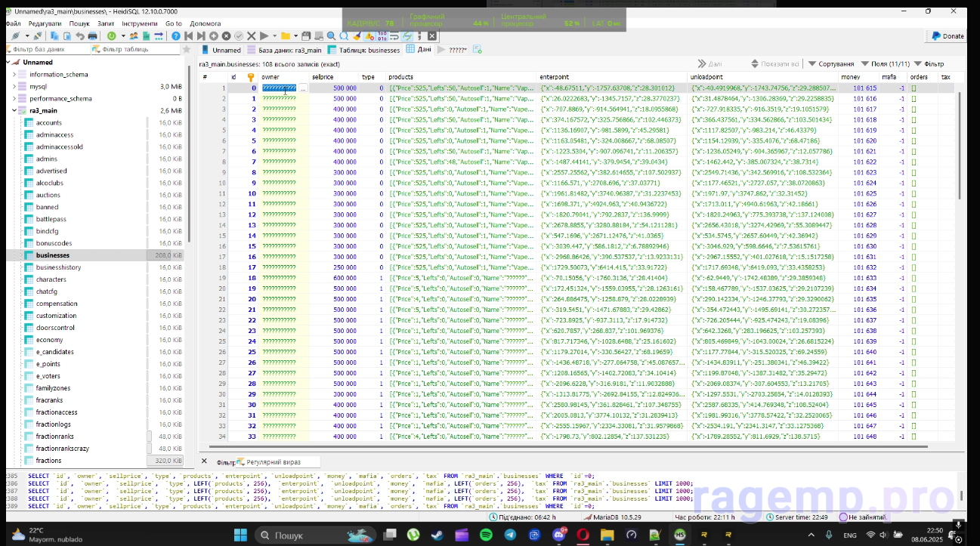The width and height of the screenshot is (980, 546).
Task: Click the magnifier find text icon
Action: point(332,35)
